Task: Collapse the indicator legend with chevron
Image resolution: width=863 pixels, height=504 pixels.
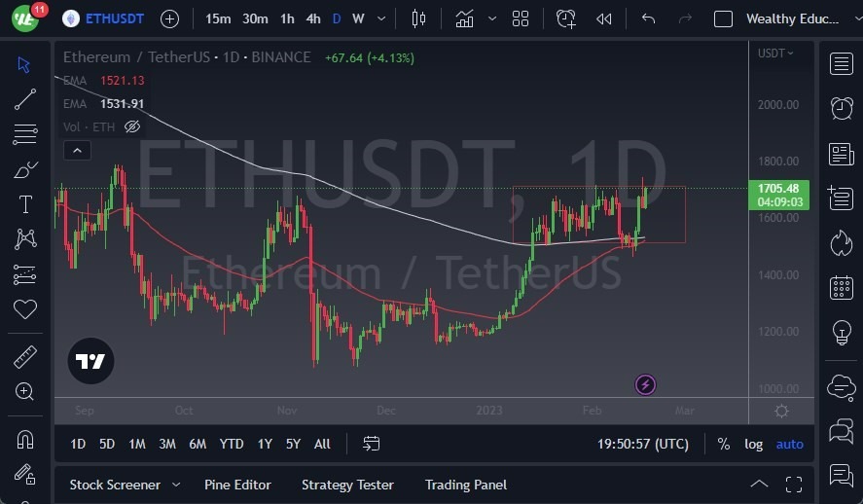Action: click(x=77, y=151)
